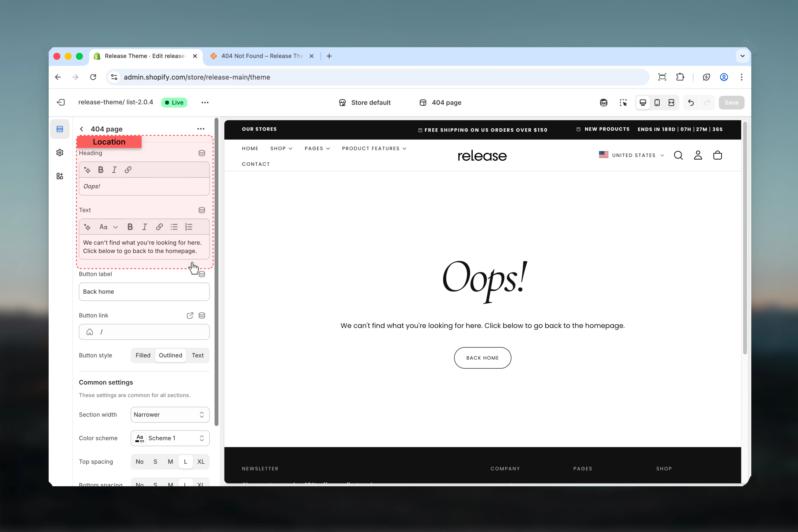Image resolution: width=798 pixels, height=532 pixels.
Task: Open the theme actions three-dot menu
Action: tap(205, 103)
